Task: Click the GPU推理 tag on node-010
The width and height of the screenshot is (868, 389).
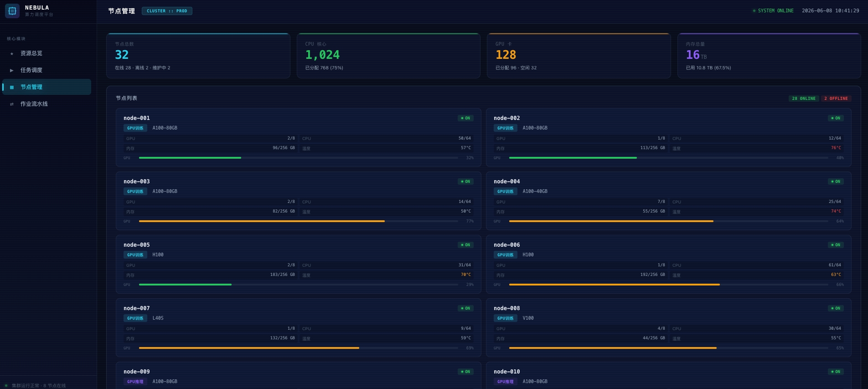Action: [506, 382]
